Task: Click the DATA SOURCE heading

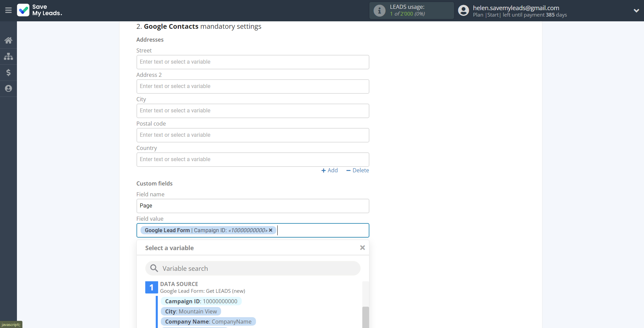Action: pos(179,284)
